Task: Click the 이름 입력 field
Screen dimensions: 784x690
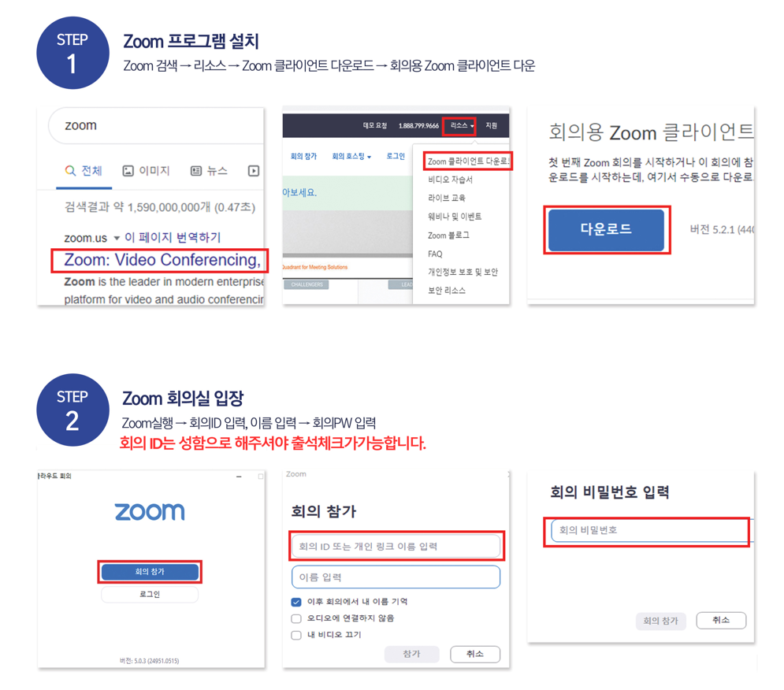Action: (x=396, y=577)
